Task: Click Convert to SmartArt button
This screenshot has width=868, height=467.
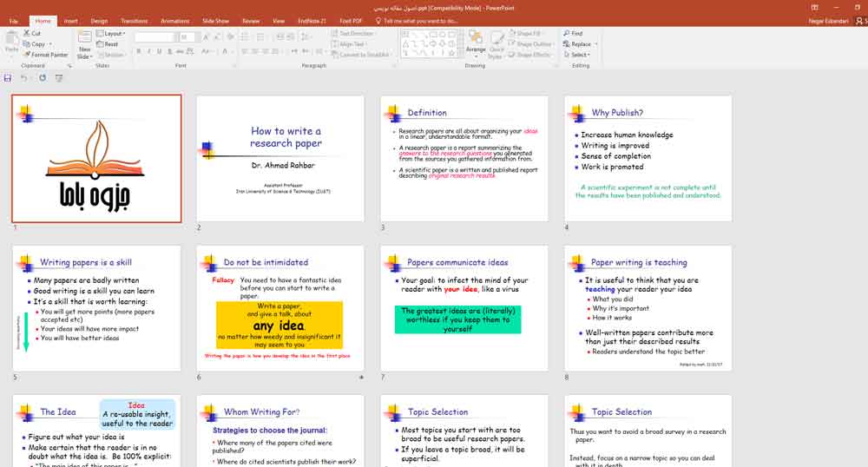Action: [360, 54]
